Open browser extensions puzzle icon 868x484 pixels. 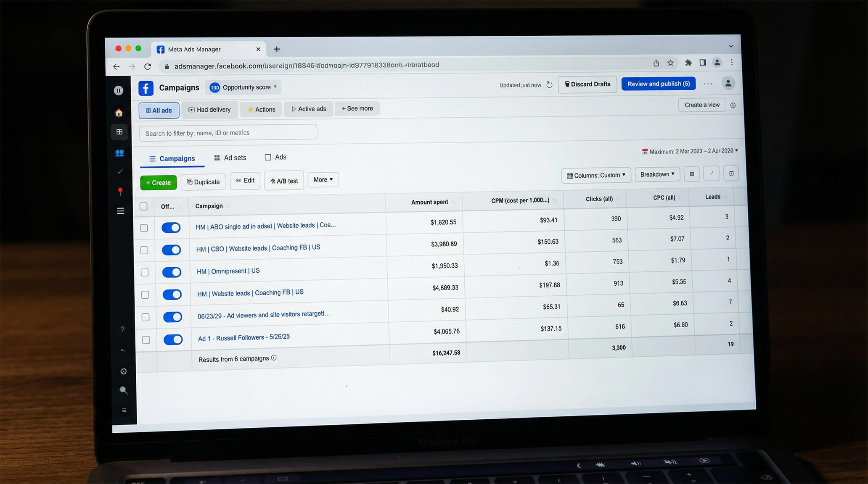[x=688, y=63]
